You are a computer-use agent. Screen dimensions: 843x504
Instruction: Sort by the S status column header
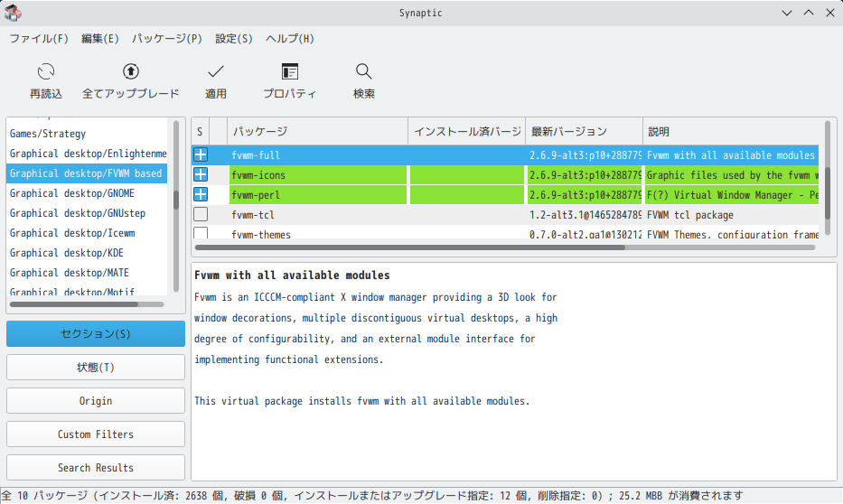[200, 132]
